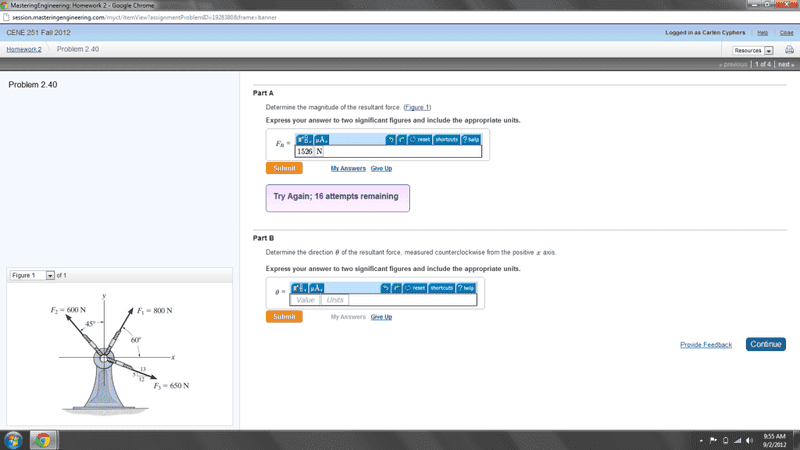Open units symbols menu in Part B toolbar
The width and height of the screenshot is (800, 450).
316,288
